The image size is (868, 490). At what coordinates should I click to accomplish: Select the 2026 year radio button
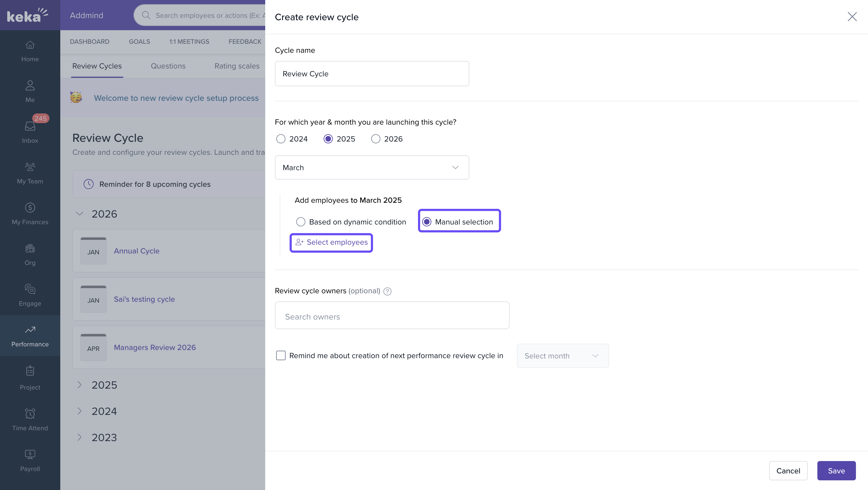click(x=376, y=139)
